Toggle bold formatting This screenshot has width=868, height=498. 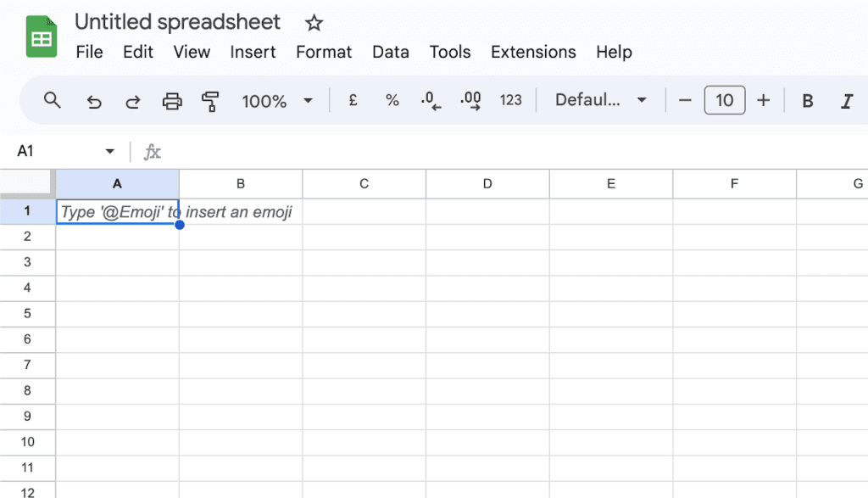[808, 101]
